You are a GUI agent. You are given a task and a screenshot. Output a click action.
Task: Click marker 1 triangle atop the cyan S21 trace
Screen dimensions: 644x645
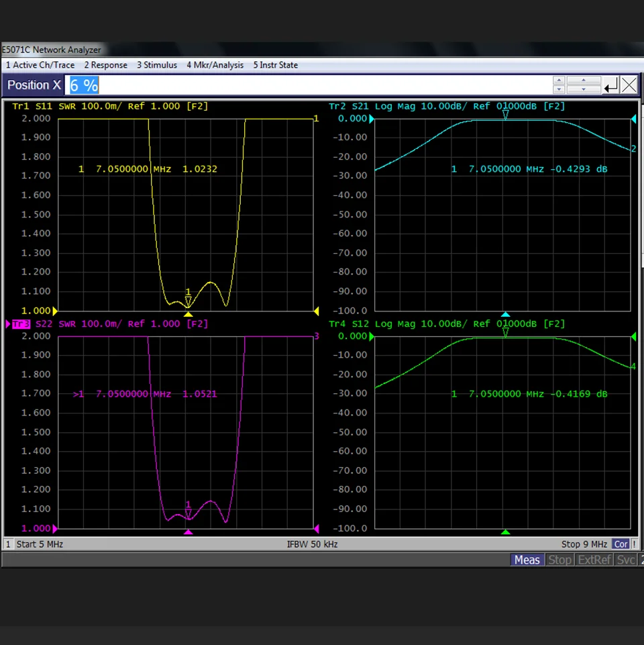pos(505,115)
